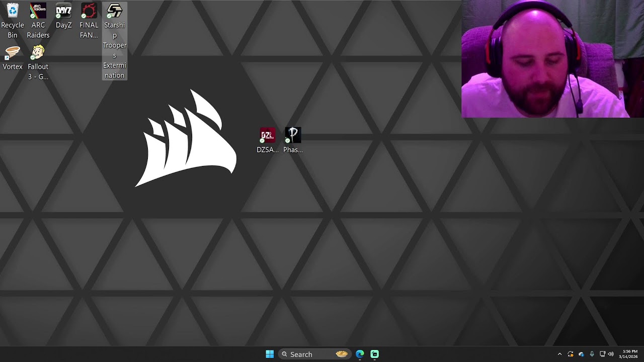
Task: Select the Recycle Bin desktop icon
Action: click(x=13, y=21)
